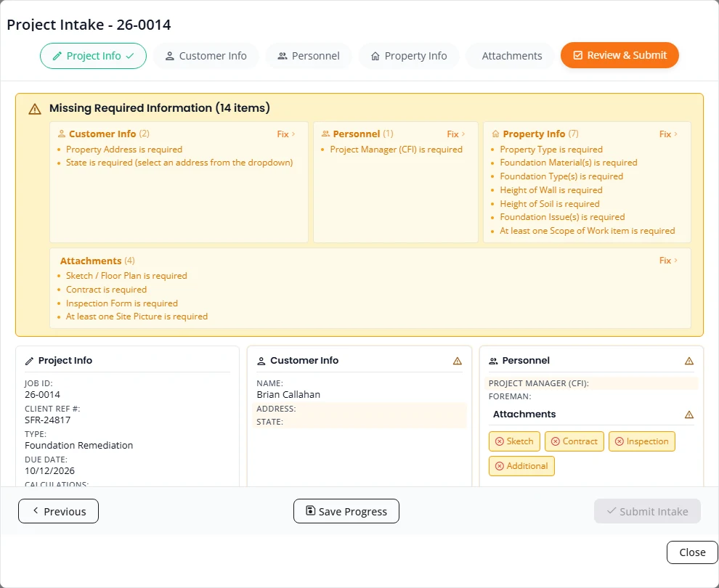
Task: Click Fix link for Customer Info issues
Action: [x=286, y=134]
